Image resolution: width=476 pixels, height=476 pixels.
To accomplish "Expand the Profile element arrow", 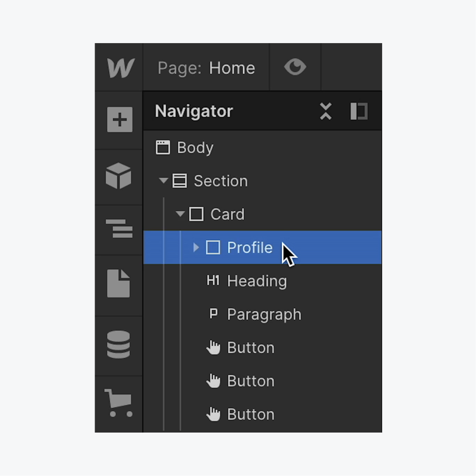I will coord(196,247).
